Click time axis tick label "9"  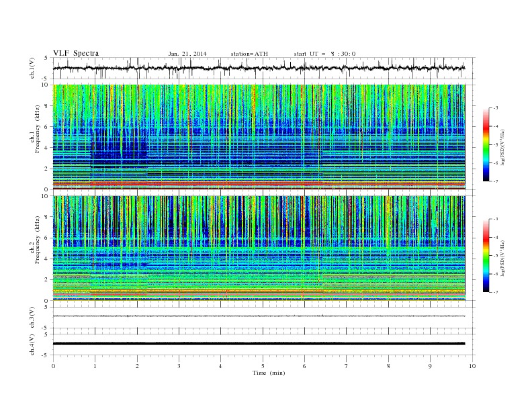point(430,366)
